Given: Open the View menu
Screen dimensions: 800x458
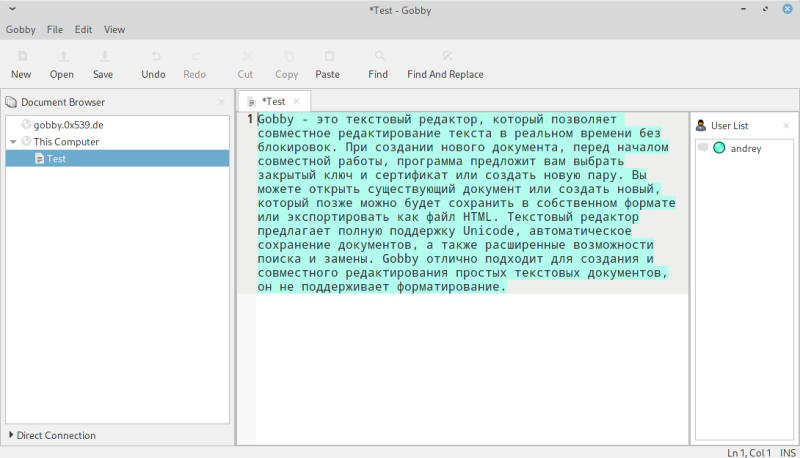Looking at the screenshot, I should (x=115, y=30).
